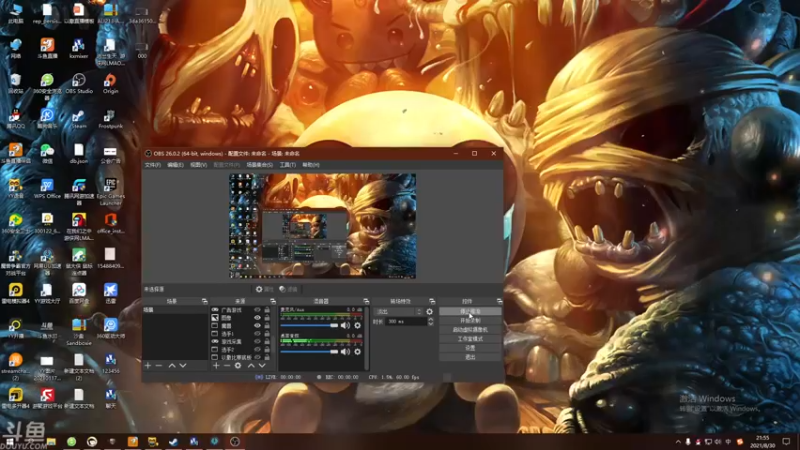Mute the 桌面音频 channel speaker
800x450 pixels.
(345, 352)
